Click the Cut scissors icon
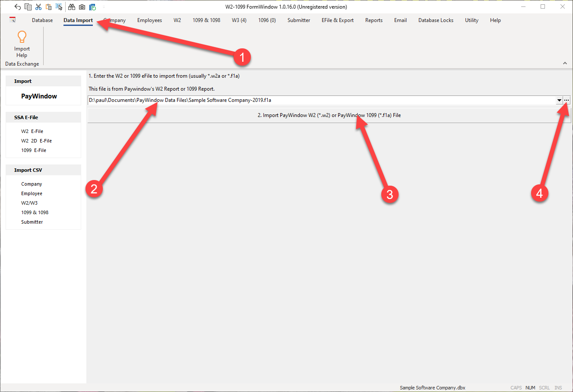Viewport: 573px width, 392px height. pyautogui.click(x=38, y=7)
